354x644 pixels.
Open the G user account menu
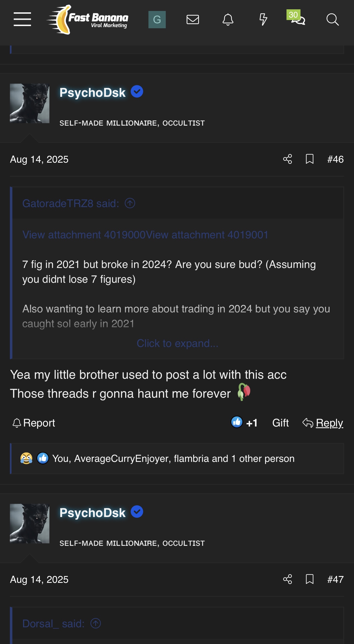[x=157, y=19]
